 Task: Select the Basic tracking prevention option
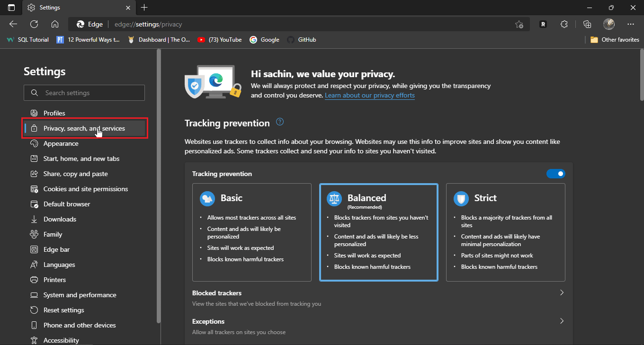pyautogui.click(x=251, y=232)
